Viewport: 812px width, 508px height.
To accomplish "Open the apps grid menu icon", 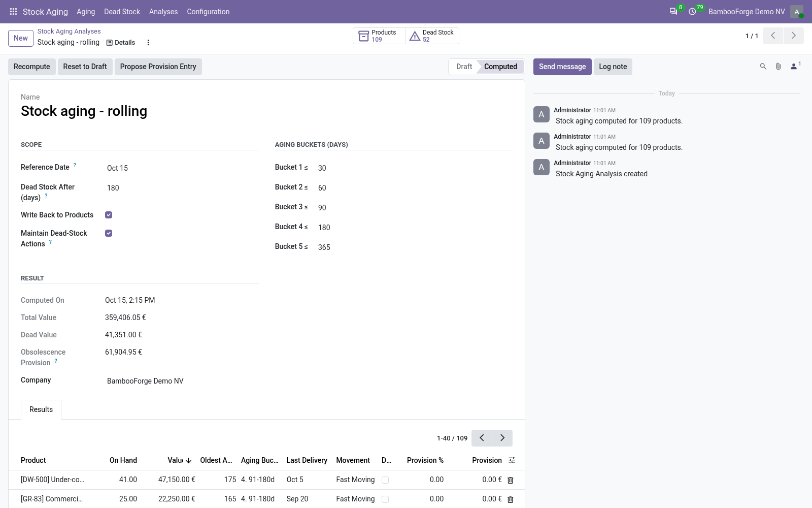I will (14, 12).
